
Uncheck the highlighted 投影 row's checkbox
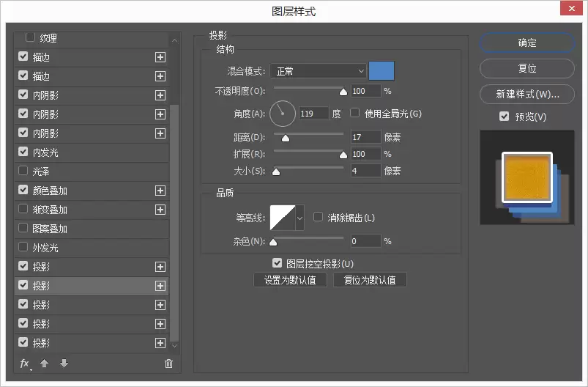(x=23, y=285)
